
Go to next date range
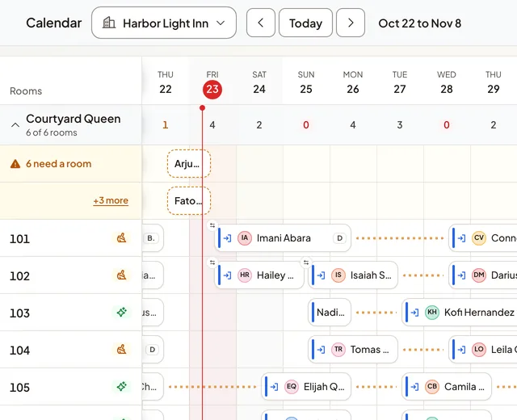tap(351, 23)
